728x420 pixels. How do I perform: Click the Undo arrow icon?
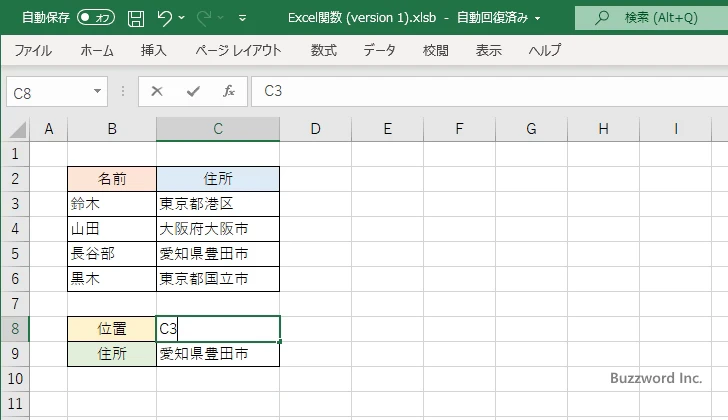tap(164, 18)
